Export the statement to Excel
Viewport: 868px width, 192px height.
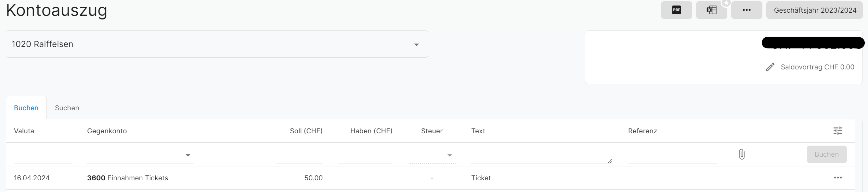[x=711, y=10]
